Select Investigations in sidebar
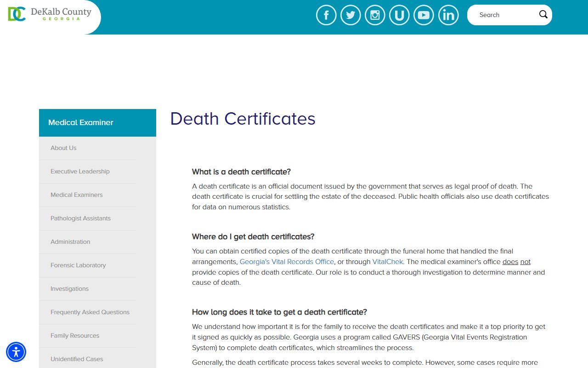588x368 pixels. pyautogui.click(x=69, y=289)
